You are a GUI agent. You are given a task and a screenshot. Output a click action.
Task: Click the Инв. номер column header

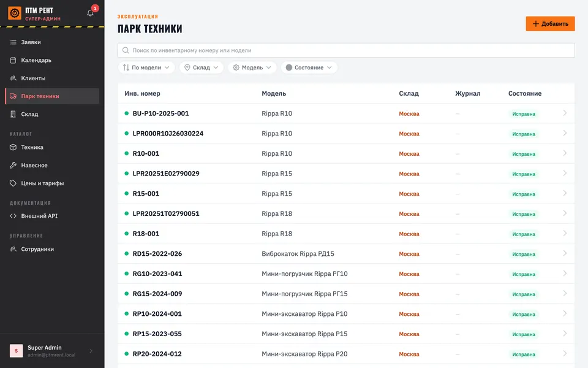pyautogui.click(x=143, y=93)
